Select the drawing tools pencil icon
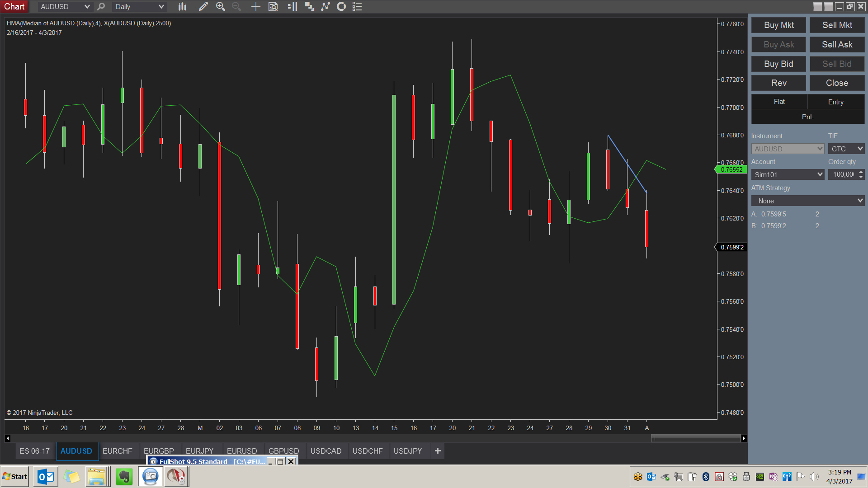 click(x=203, y=6)
